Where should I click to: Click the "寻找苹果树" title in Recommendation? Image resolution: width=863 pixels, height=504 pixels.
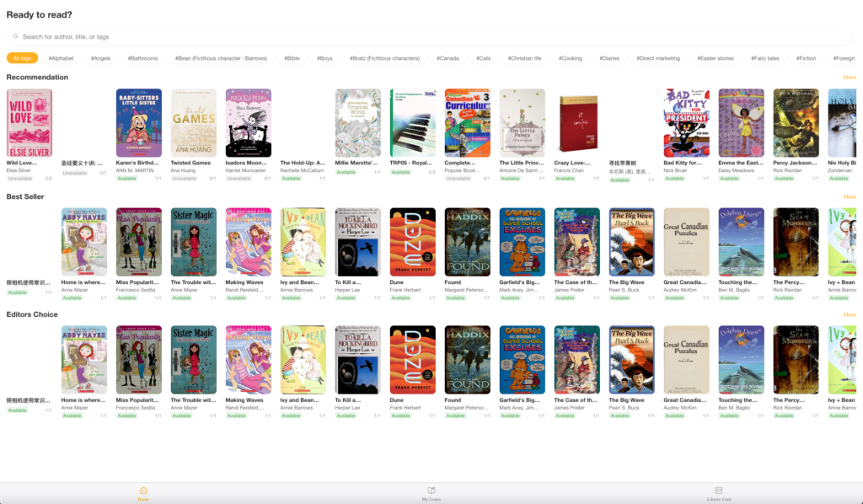click(x=623, y=164)
